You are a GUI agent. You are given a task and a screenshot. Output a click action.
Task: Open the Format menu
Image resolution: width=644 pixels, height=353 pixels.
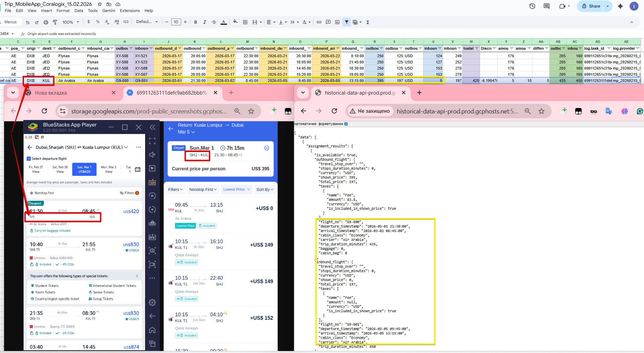[x=63, y=11]
